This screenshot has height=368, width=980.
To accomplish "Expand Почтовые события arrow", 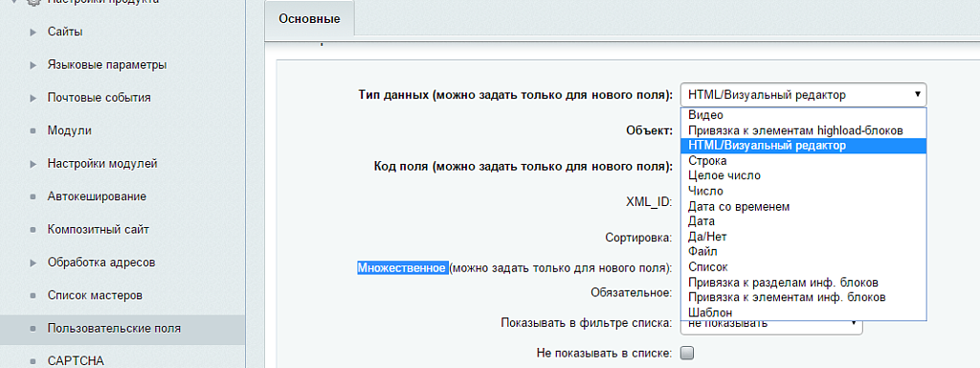I will tap(33, 99).
